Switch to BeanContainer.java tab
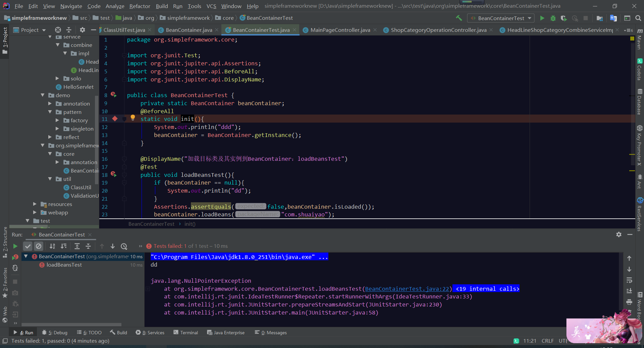Viewport: 644px width, 348px height. pyautogui.click(x=189, y=30)
